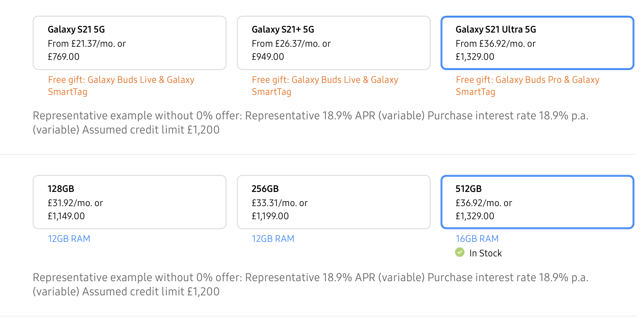
Task: Select the Galaxy S21 5G model option
Action: pos(129,43)
